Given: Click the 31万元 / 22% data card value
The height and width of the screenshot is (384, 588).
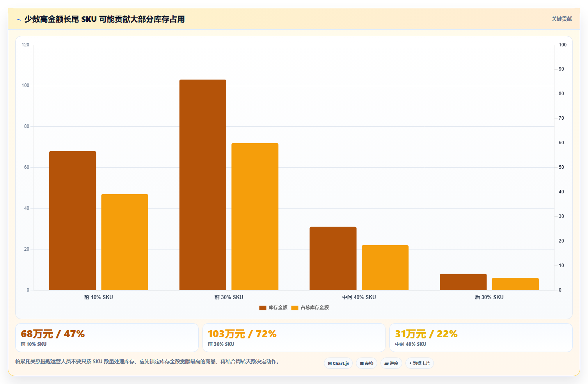Looking at the screenshot, I should 426,334.
